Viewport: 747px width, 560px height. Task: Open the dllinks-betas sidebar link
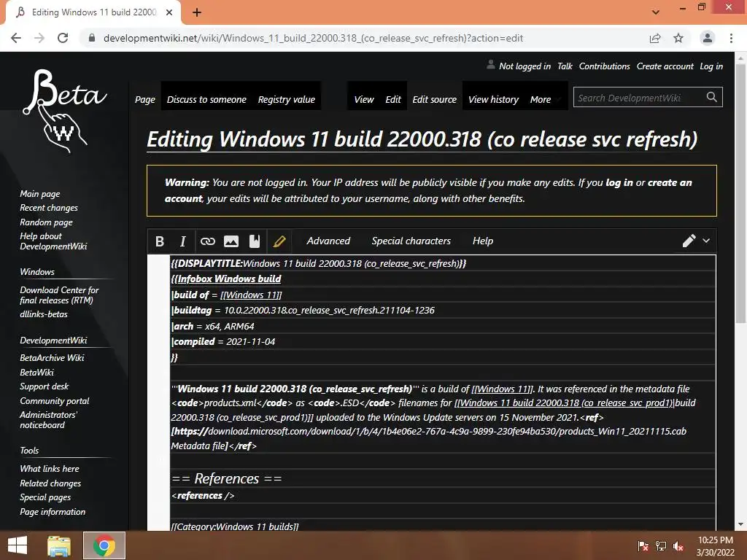pos(44,314)
